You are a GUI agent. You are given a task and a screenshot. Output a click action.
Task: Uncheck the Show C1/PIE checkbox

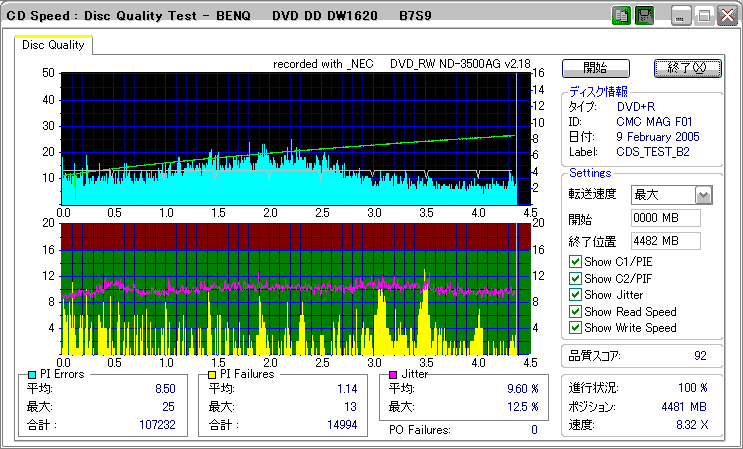click(575, 262)
